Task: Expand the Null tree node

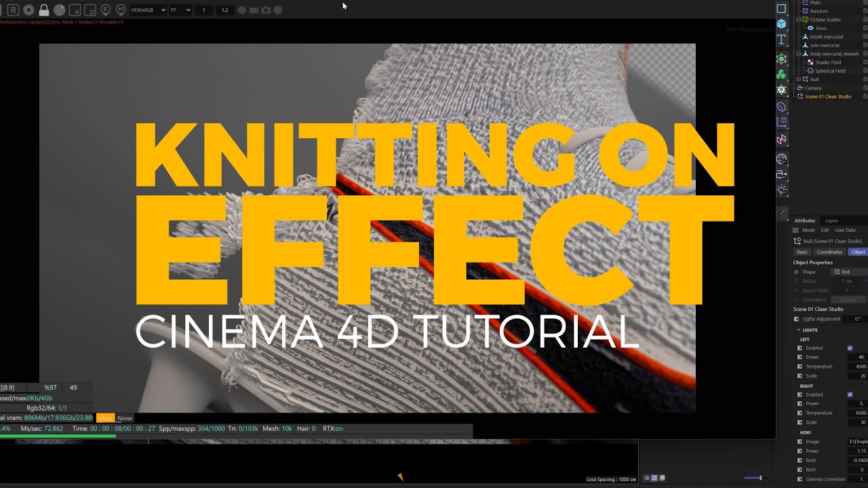Action: tap(798, 79)
